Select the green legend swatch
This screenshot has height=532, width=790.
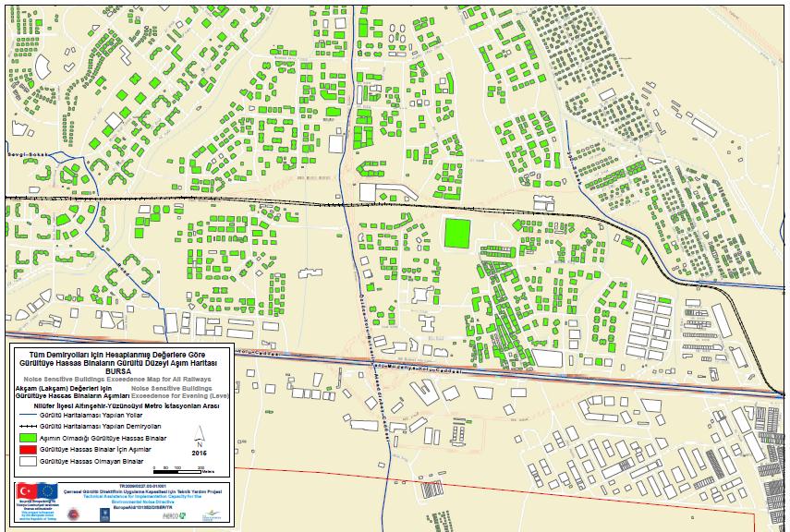[x=26, y=437]
